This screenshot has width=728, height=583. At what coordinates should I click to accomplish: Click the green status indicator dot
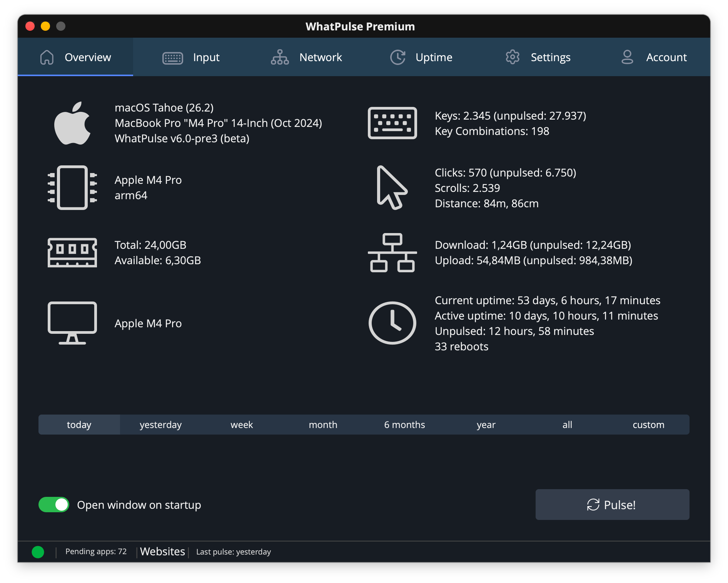(x=38, y=552)
